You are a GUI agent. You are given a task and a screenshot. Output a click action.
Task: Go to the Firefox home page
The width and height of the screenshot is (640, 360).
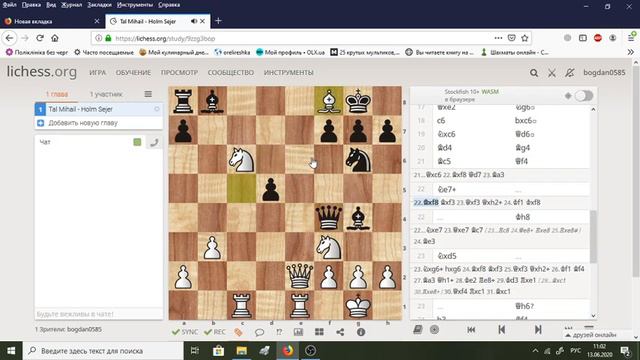coord(55,38)
